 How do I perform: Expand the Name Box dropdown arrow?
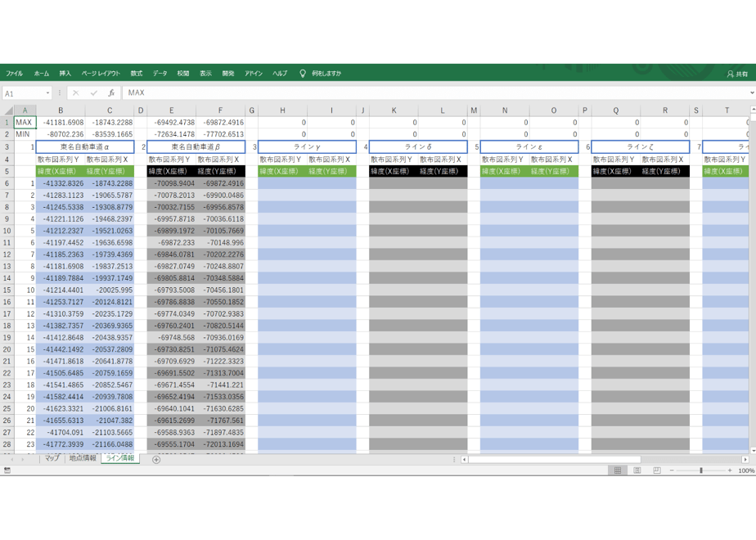point(47,93)
